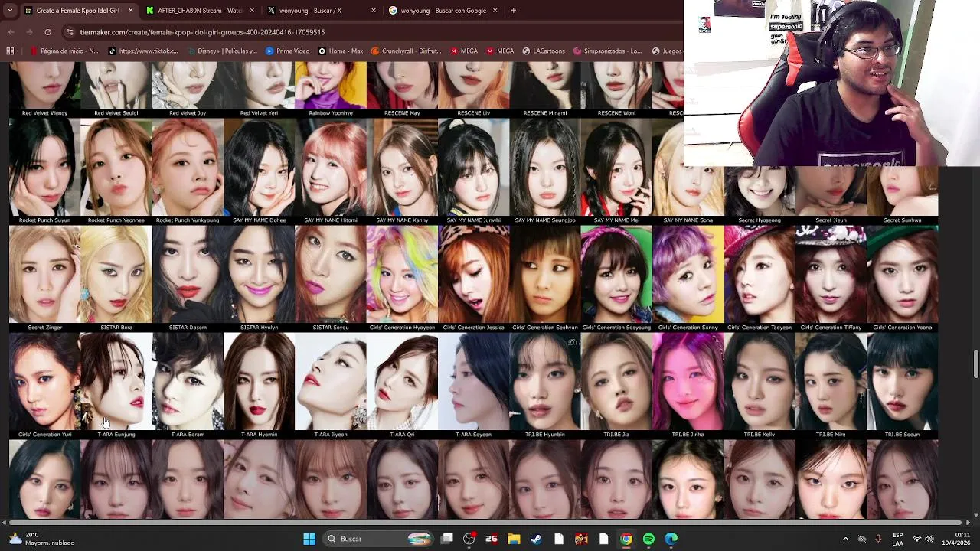Screen dimensions: 980x551
Task: Click the browser forward arrow
Action: coord(29,32)
